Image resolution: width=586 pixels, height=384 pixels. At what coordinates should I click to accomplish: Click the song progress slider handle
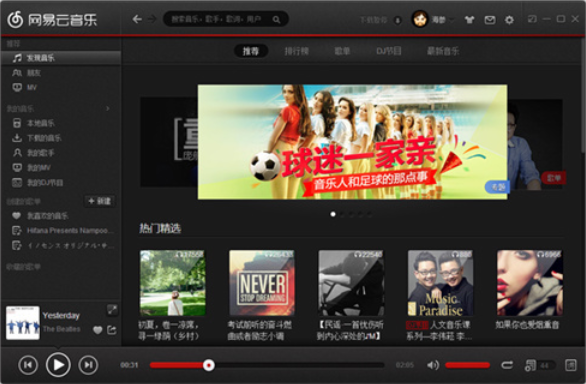pos(209,365)
